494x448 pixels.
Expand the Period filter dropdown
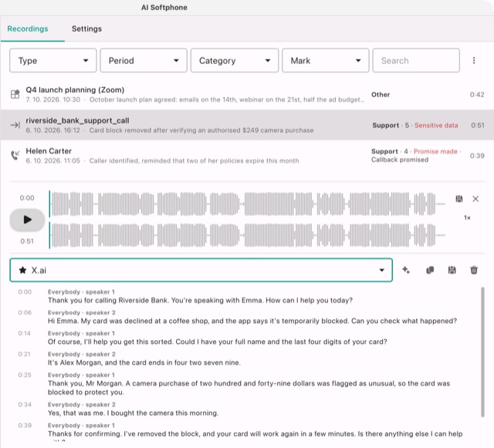[x=144, y=60]
